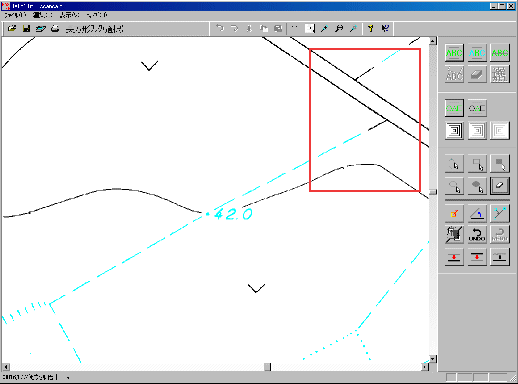Select the eraser tool in side panel
Image resolution: width=518 pixels, height=384 pixels.
click(x=500, y=185)
